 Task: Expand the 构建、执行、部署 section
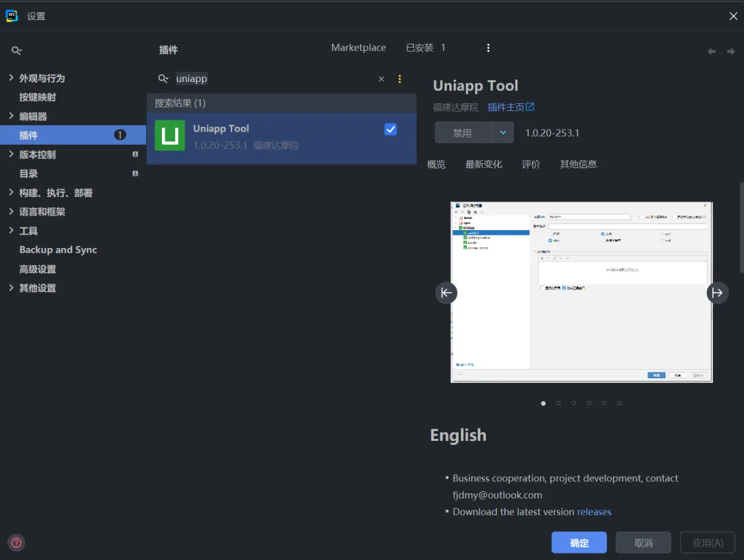11,192
